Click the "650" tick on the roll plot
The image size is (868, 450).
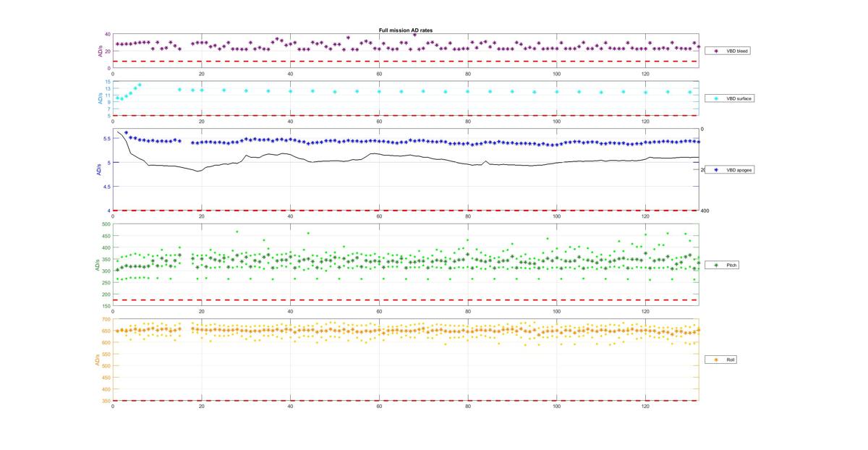point(106,331)
